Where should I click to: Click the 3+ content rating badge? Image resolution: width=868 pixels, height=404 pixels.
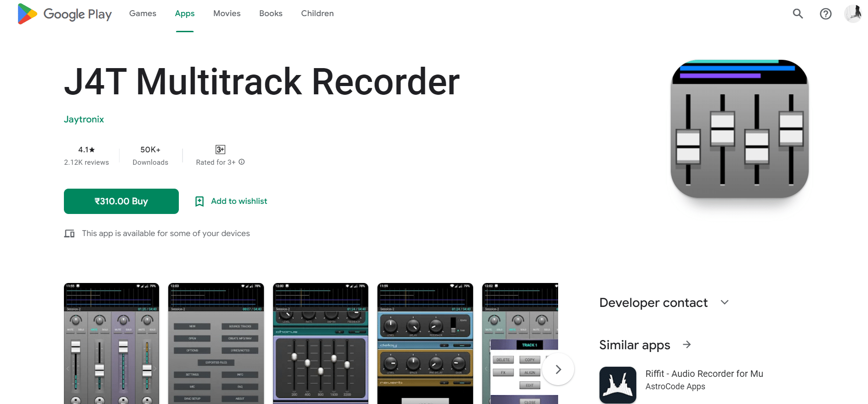click(220, 150)
